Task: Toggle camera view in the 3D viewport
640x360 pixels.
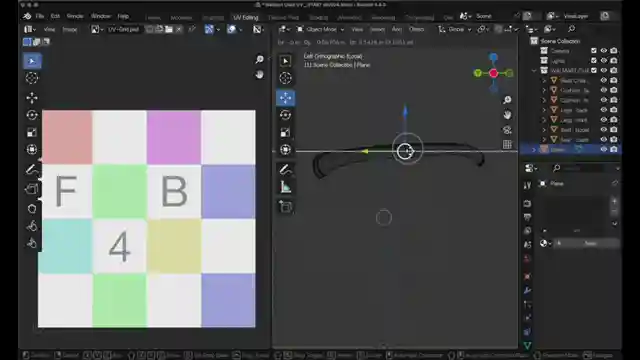Action: pyautogui.click(x=507, y=130)
